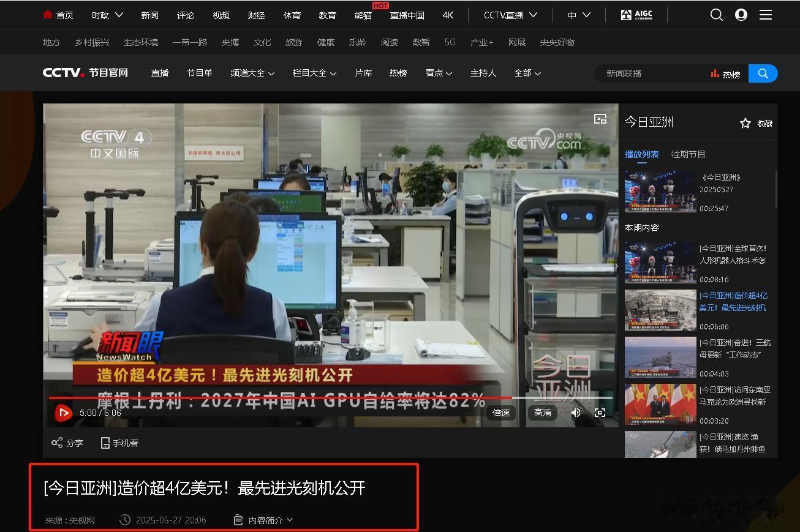Open 热榜 in the CCTV program bar

[398, 73]
